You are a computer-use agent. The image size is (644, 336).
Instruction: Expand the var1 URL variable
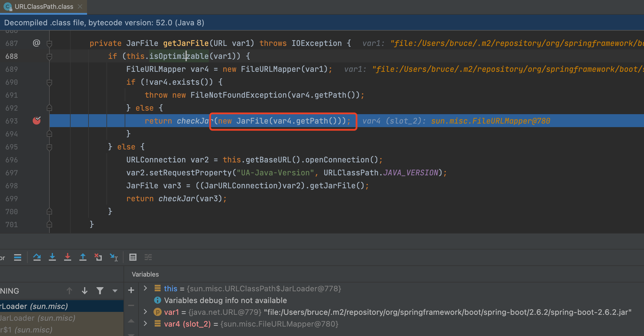pos(145,312)
